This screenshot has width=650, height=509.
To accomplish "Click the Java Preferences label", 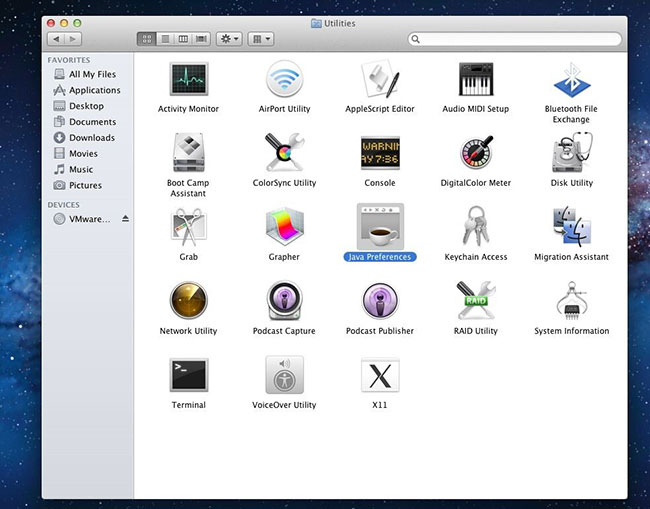I will tap(380, 257).
